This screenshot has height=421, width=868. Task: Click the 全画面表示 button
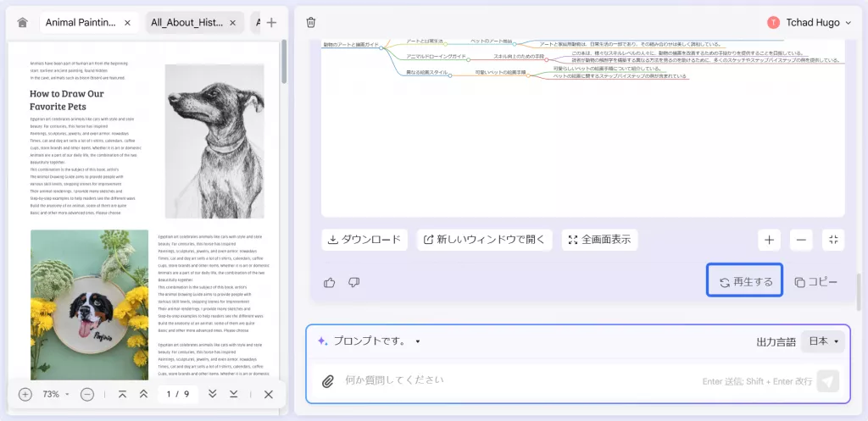(599, 240)
